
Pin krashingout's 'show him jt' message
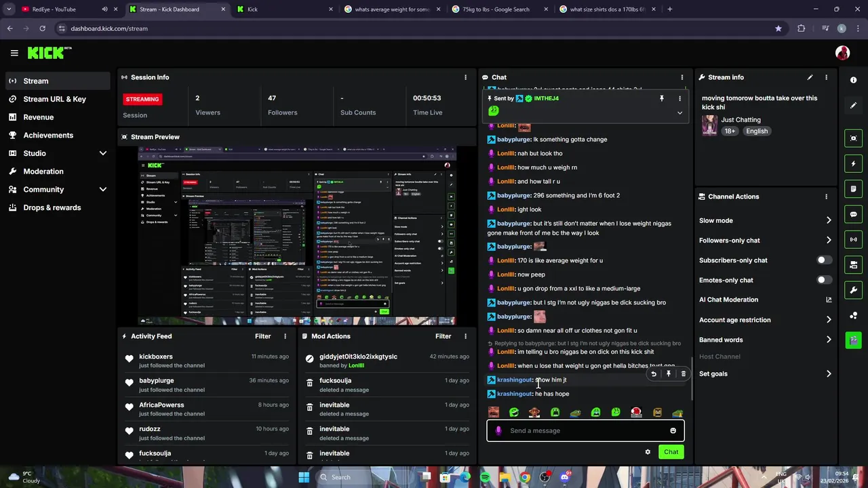coord(669,374)
